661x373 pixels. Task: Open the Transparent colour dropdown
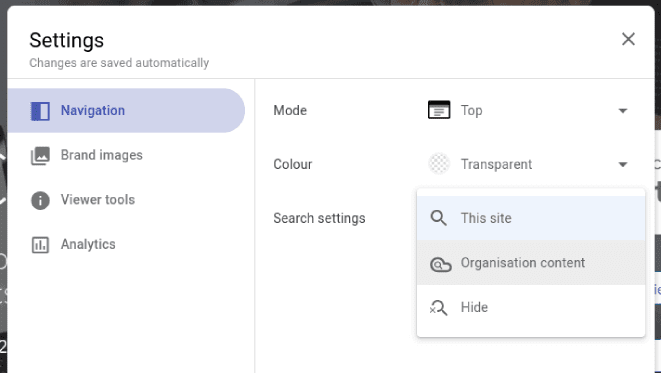(529, 164)
